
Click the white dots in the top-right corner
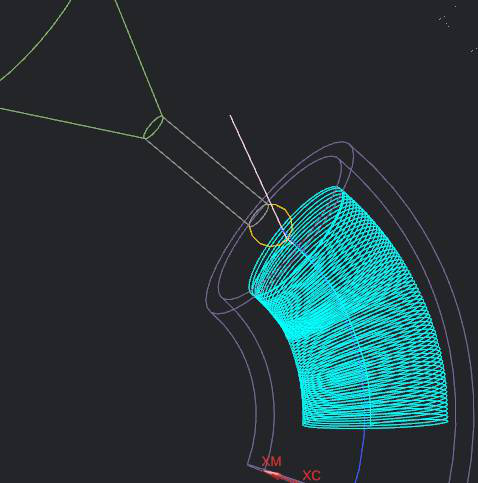coord(445,22)
